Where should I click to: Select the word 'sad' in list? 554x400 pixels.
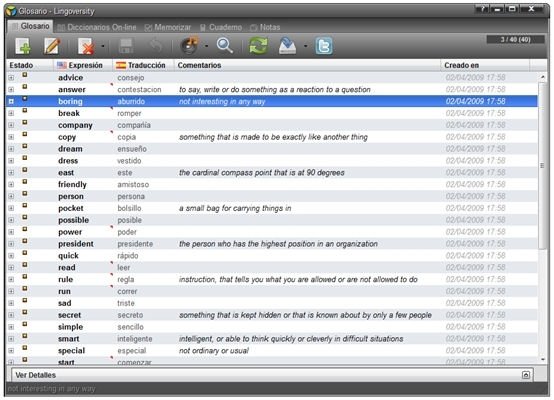pyautogui.click(x=65, y=303)
